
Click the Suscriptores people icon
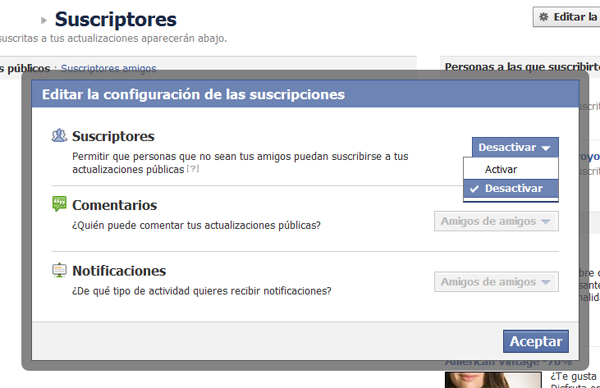59,135
